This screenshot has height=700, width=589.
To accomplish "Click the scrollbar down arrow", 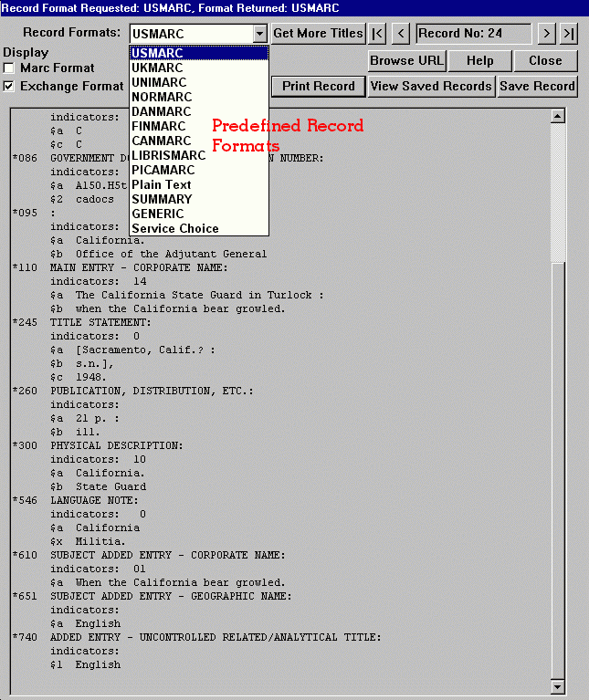I will click(x=558, y=686).
